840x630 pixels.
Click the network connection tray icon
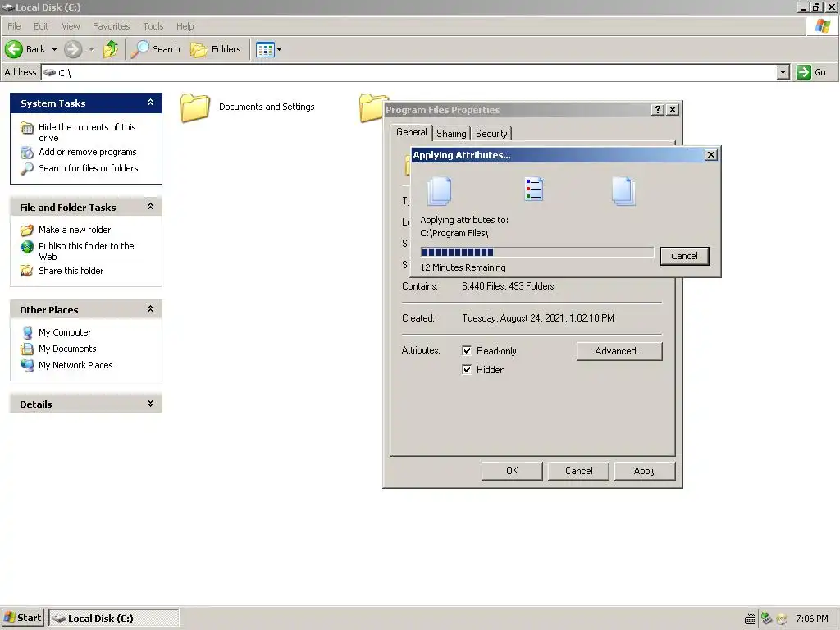click(x=766, y=619)
